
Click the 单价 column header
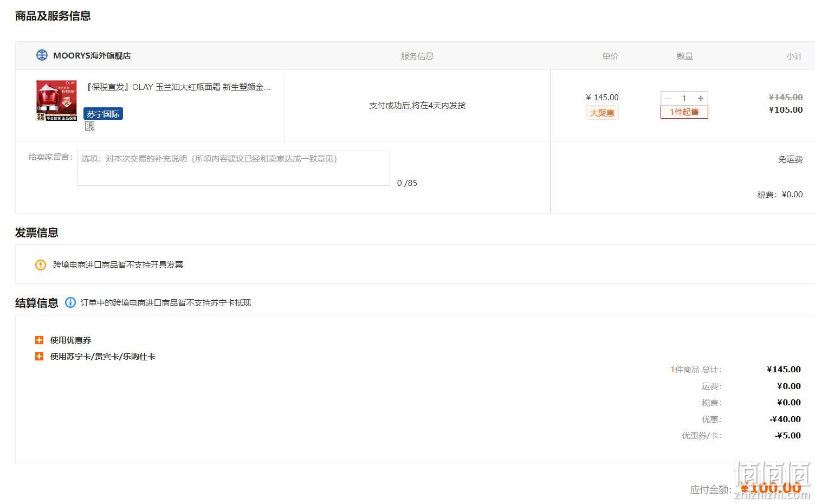[x=610, y=56]
